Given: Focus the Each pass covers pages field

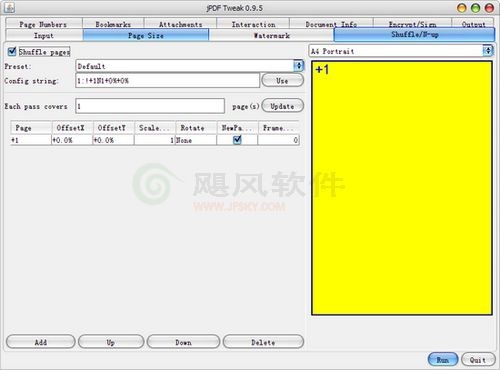Looking at the screenshot, I should (150, 106).
